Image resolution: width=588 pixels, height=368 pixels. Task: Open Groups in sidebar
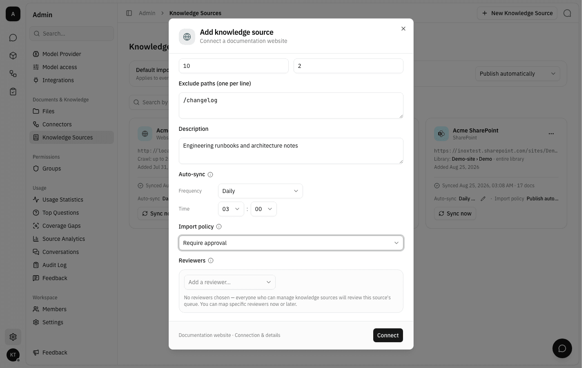click(x=72, y=168)
